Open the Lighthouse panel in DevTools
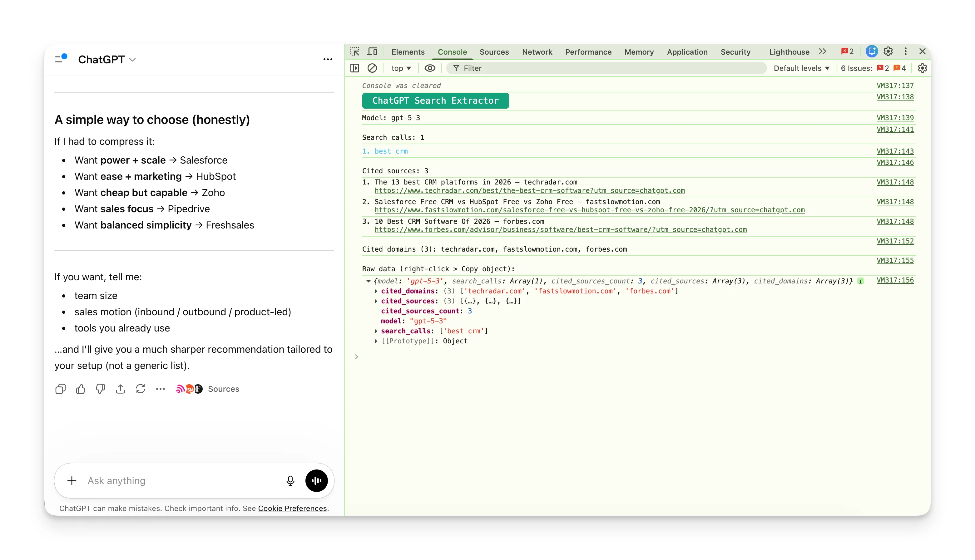This screenshot has width=975, height=560. click(789, 52)
